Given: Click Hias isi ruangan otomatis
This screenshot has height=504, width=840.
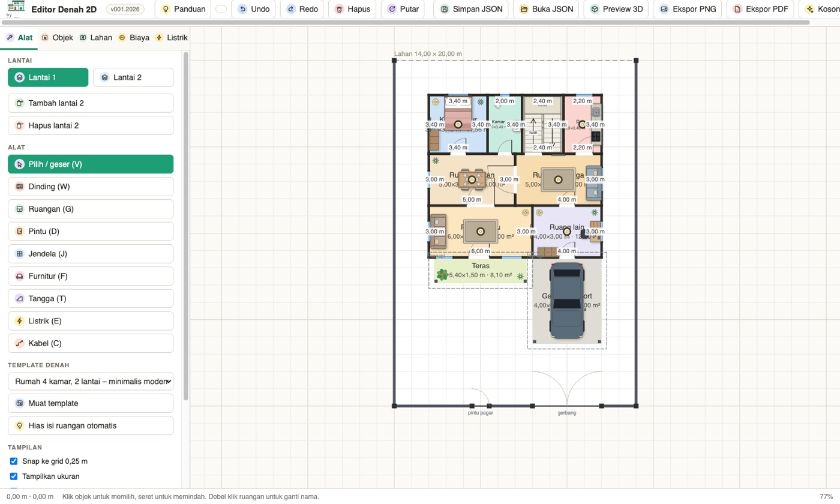Looking at the screenshot, I should pos(91,426).
